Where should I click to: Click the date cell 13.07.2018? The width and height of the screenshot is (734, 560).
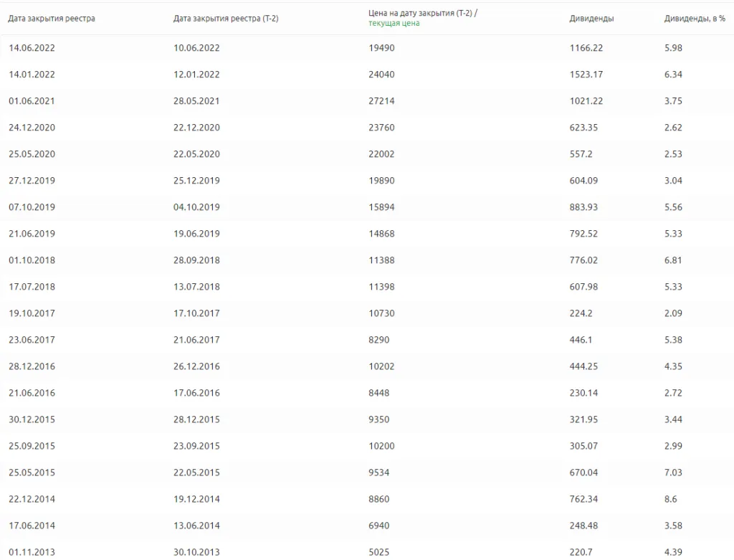[196, 287]
